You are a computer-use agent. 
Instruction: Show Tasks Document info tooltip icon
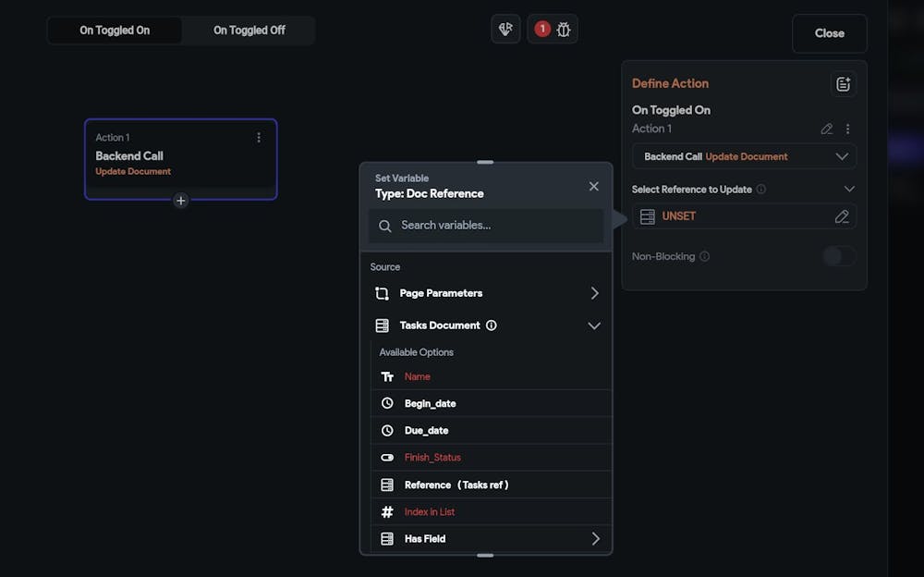pyautogui.click(x=491, y=325)
